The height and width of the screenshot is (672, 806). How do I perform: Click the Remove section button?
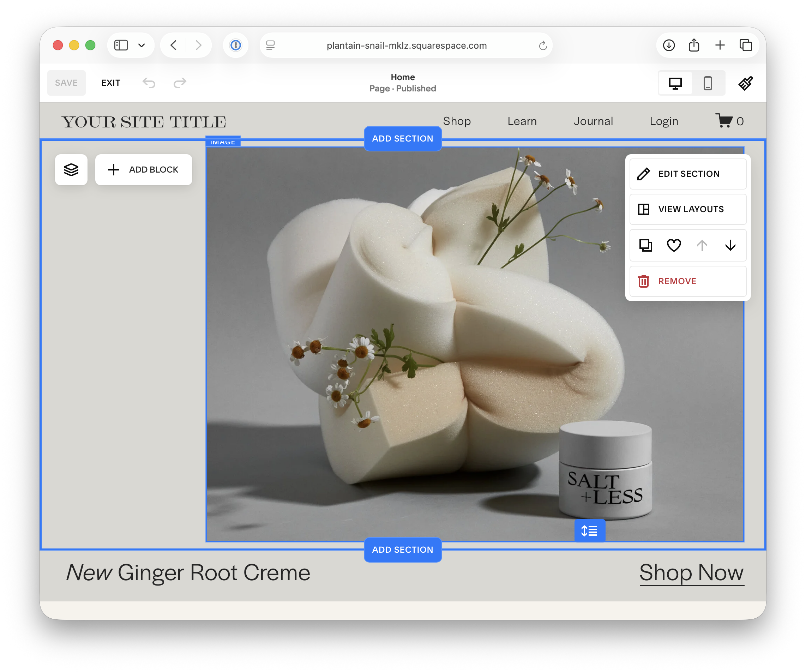pyautogui.click(x=688, y=281)
